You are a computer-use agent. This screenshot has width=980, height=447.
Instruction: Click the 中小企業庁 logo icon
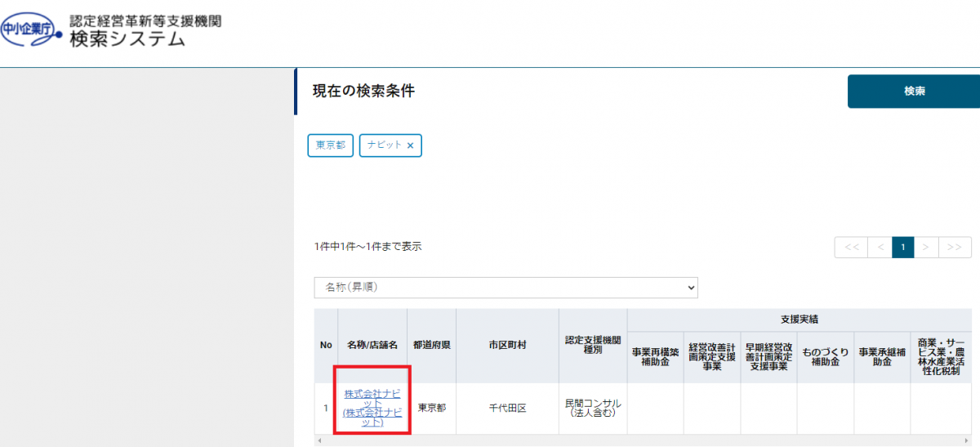[31, 29]
